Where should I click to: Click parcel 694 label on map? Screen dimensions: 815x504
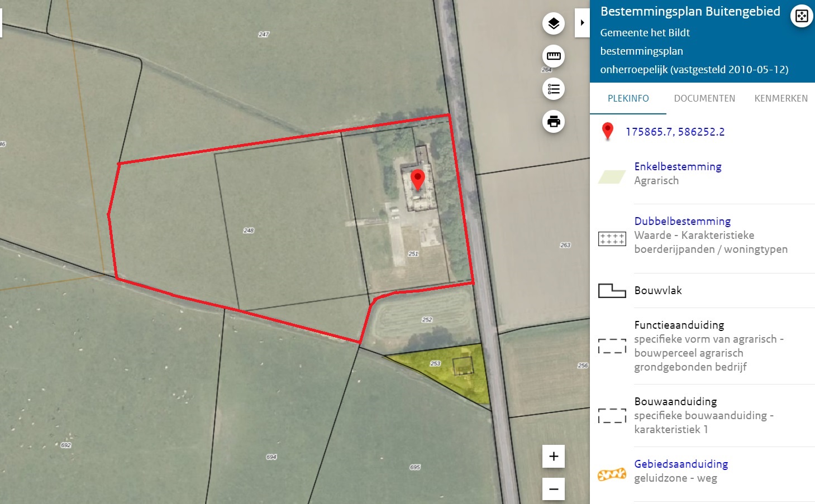pos(271,457)
